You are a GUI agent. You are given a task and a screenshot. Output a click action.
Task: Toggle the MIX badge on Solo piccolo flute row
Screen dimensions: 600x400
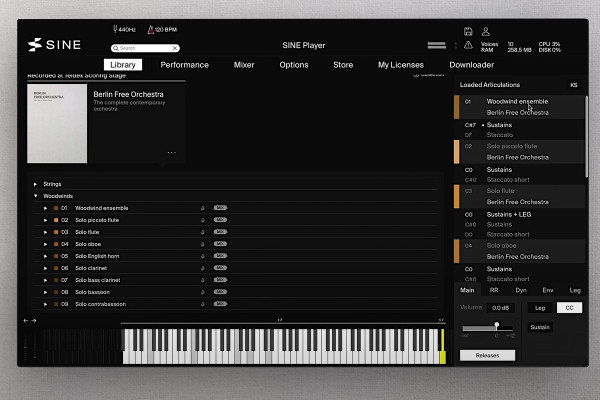(x=220, y=220)
